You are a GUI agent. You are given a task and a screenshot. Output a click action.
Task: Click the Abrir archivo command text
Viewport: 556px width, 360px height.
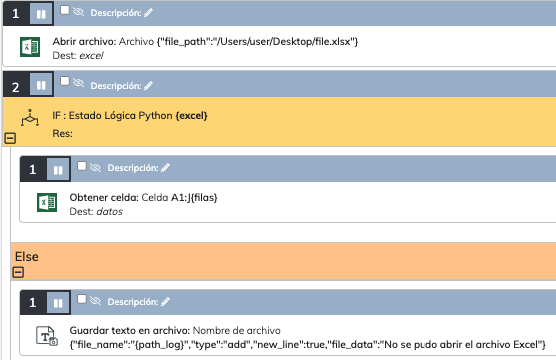point(205,41)
